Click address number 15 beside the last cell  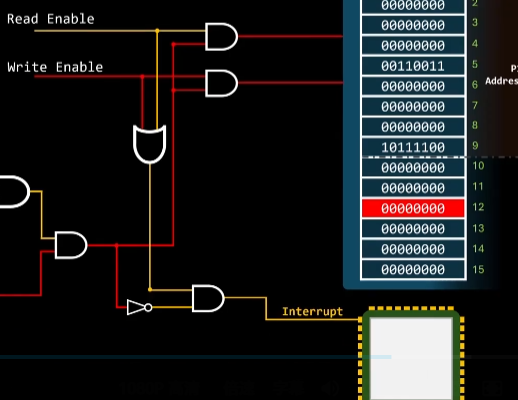click(x=478, y=269)
